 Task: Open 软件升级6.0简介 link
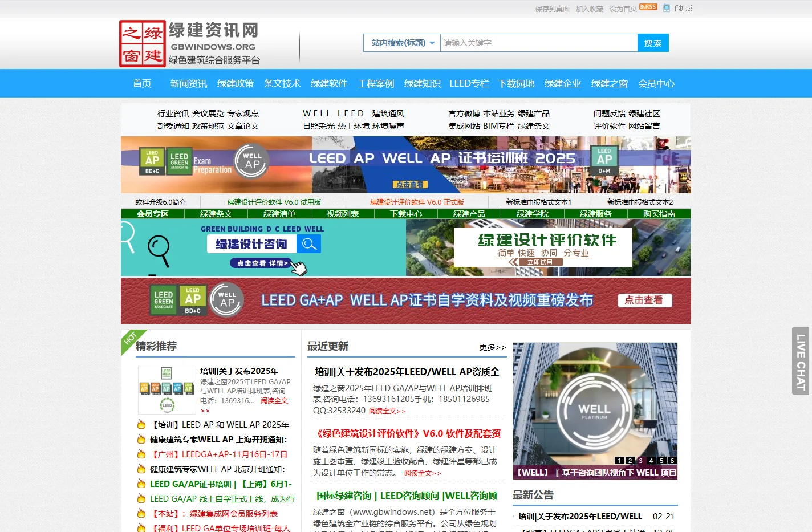(161, 202)
